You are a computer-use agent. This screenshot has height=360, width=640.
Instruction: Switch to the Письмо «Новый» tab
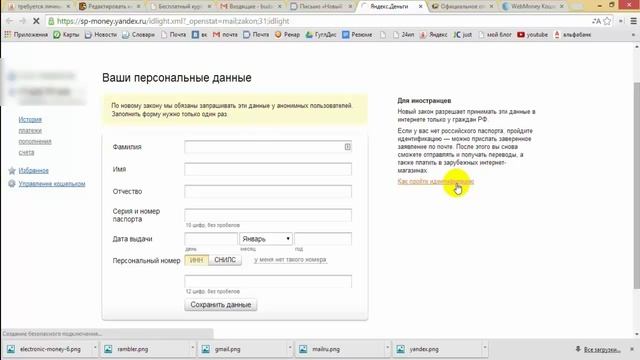pos(320,6)
